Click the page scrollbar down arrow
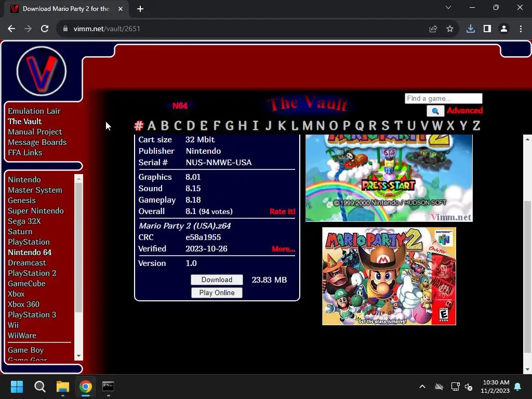 [x=528, y=369]
